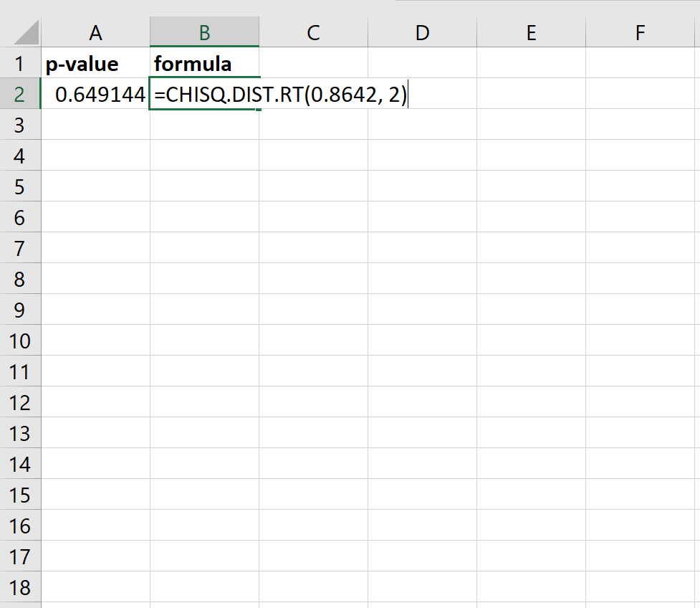
Task: Select column C header
Action: click(313, 32)
